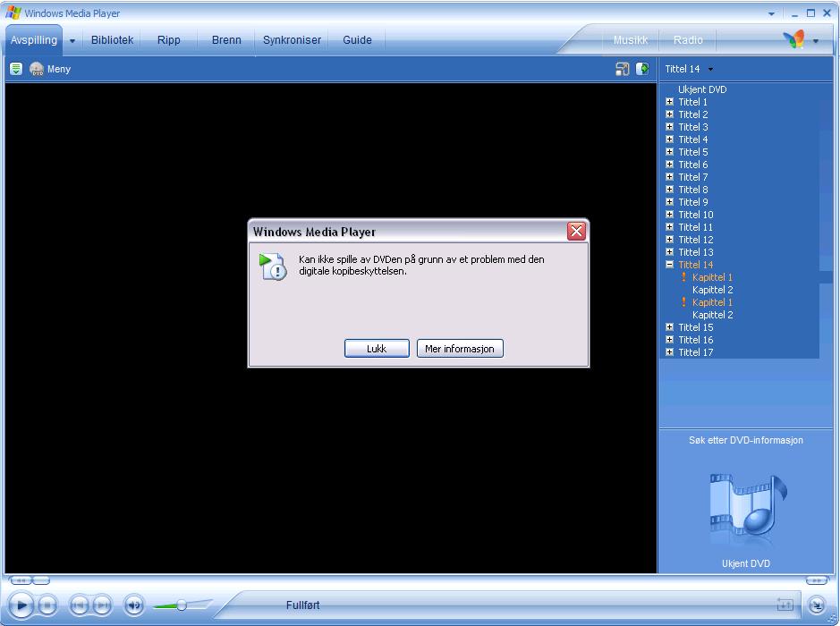
Task: Go to previous chapter button
Action: point(80,605)
